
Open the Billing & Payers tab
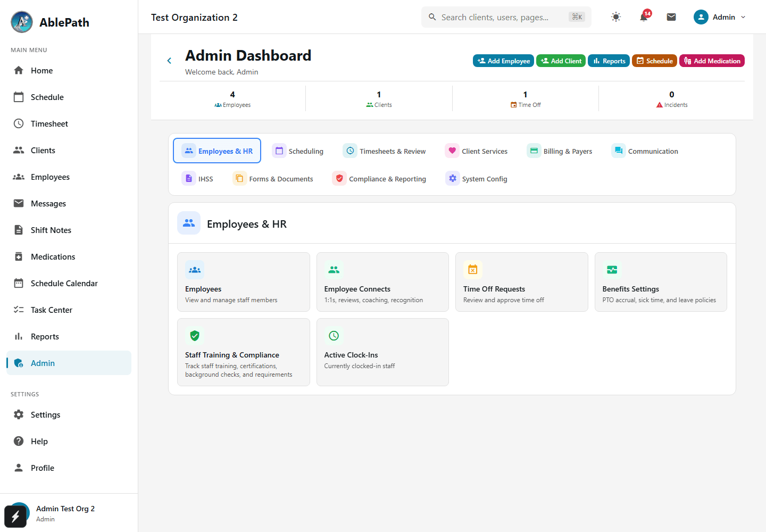pos(560,151)
